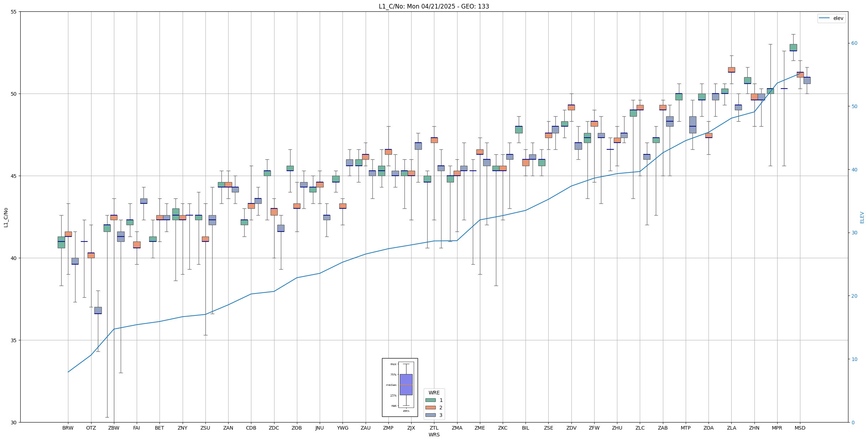The width and height of the screenshot is (868, 441).
Task: Click the MPR station x-axis label
Action: pyautogui.click(x=777, y=428)
